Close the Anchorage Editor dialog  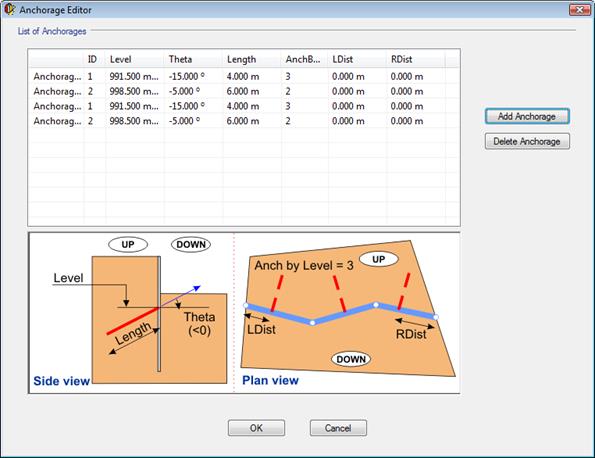[579, 9]
